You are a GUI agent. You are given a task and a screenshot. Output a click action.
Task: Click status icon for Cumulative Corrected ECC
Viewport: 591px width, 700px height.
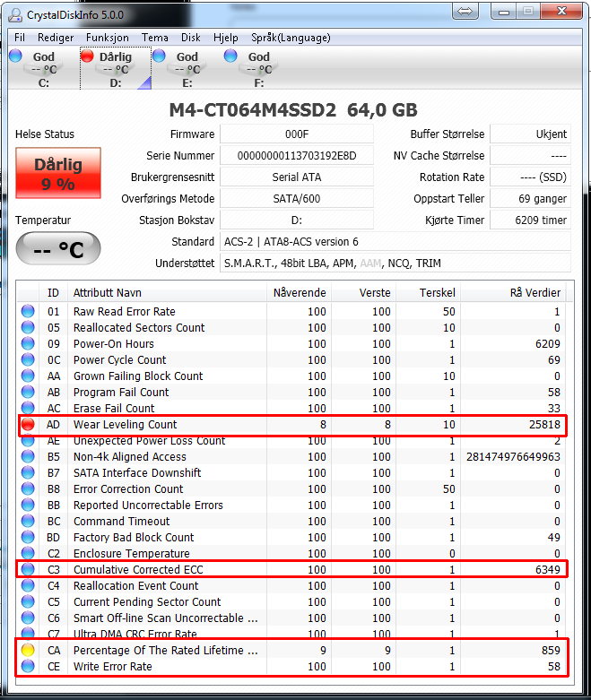[28, 569]
